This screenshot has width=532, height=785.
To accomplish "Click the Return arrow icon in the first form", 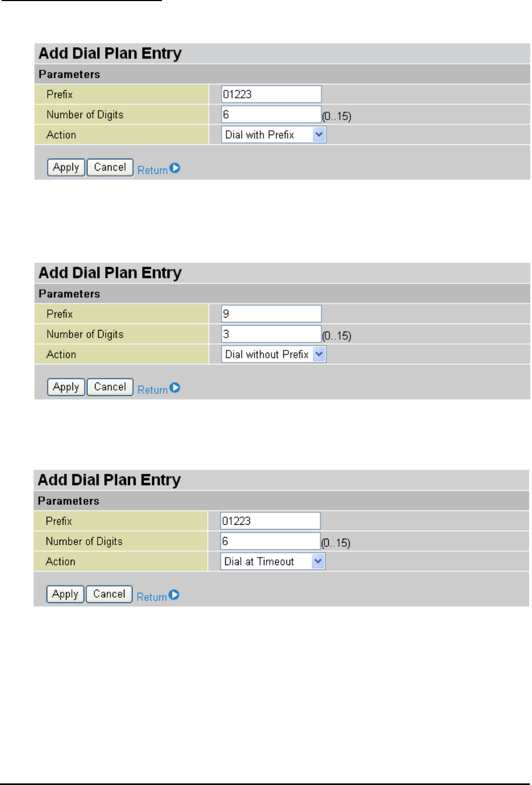I will pyautogui.click(x=175, y=168).
